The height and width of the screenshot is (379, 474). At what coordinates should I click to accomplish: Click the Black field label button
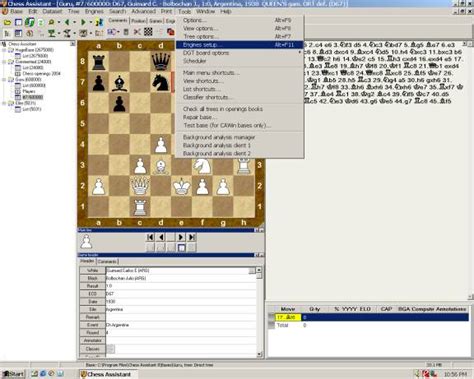coord(92,278)
